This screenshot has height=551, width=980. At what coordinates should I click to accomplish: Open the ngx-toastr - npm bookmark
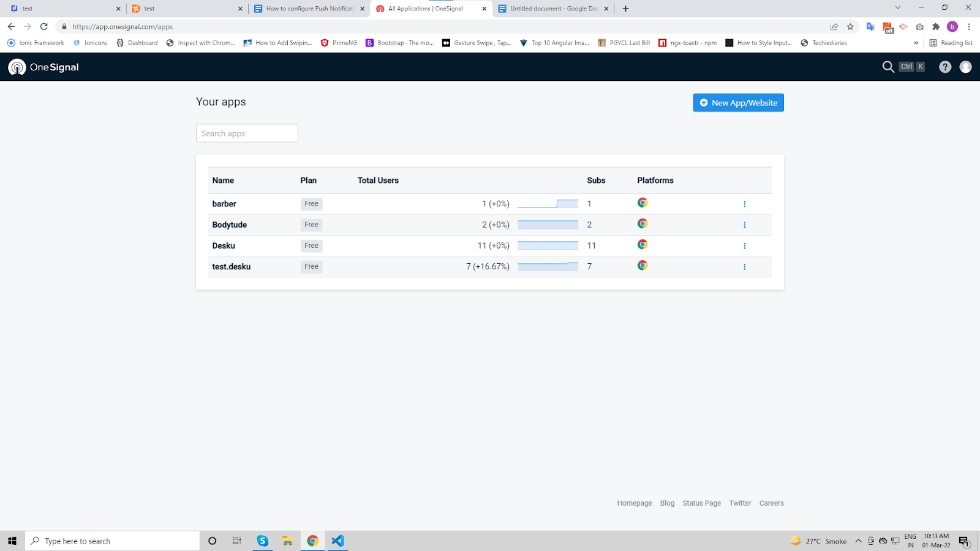pos(687,43)
